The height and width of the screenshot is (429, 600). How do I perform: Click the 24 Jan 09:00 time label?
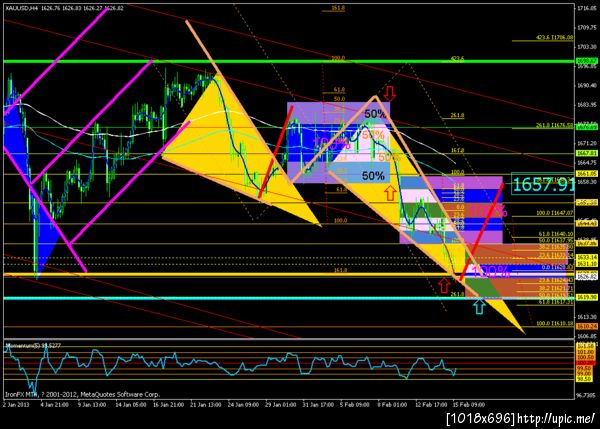click(243, 405)
